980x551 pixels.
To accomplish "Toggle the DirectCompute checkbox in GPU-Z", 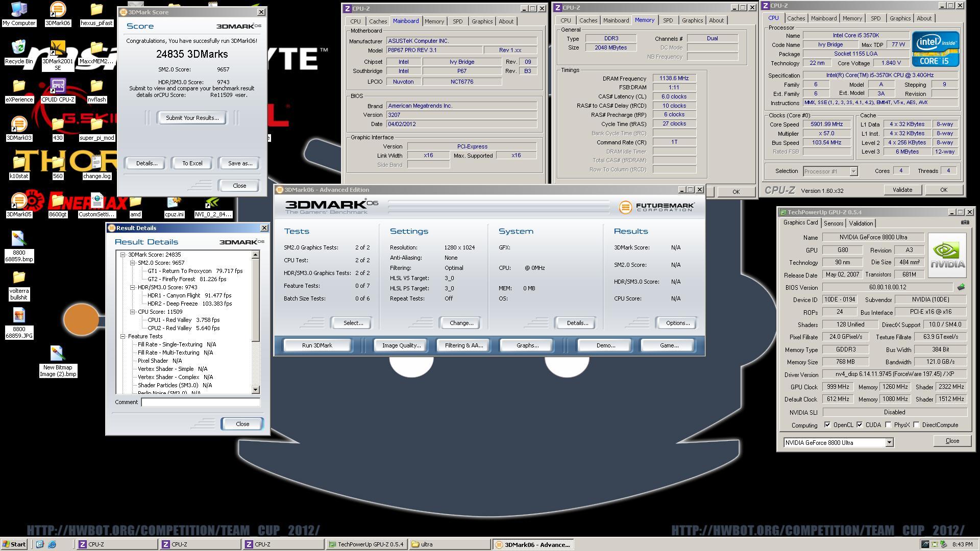I will click(916, 424).
